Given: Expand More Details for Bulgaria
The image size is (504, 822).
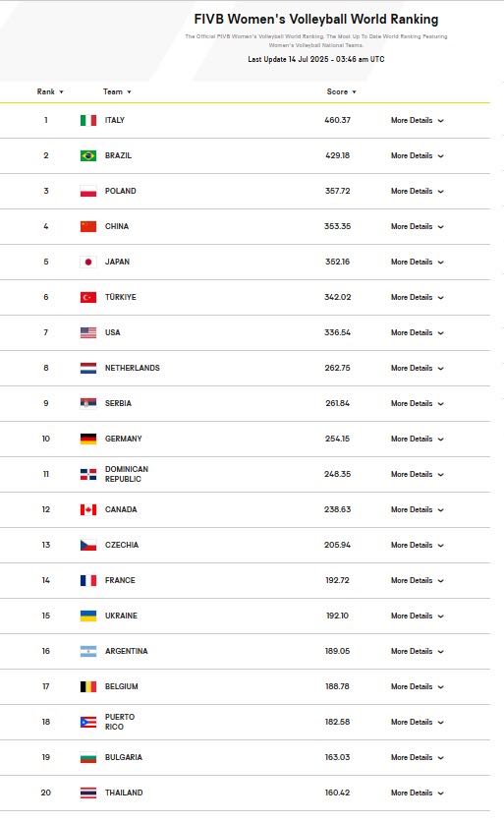Looking at the screenshot, I should [417, 757].
